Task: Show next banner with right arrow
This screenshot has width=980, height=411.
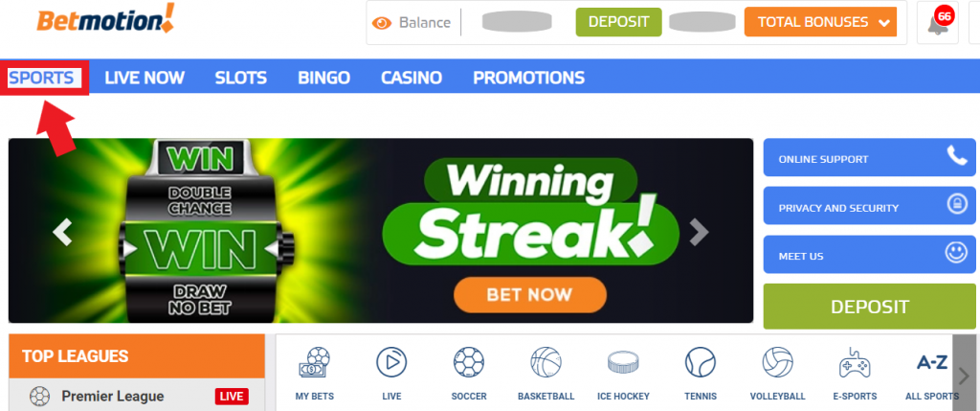Action: pyautogui.click(x=699, y=232)
